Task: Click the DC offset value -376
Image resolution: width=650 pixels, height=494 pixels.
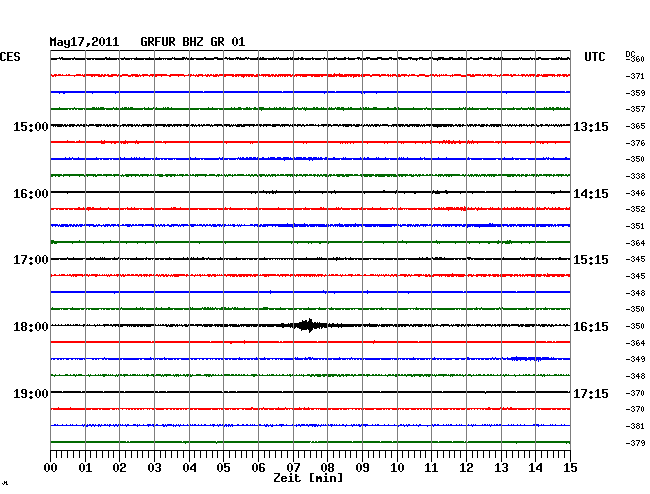Action: pos(635,143)
